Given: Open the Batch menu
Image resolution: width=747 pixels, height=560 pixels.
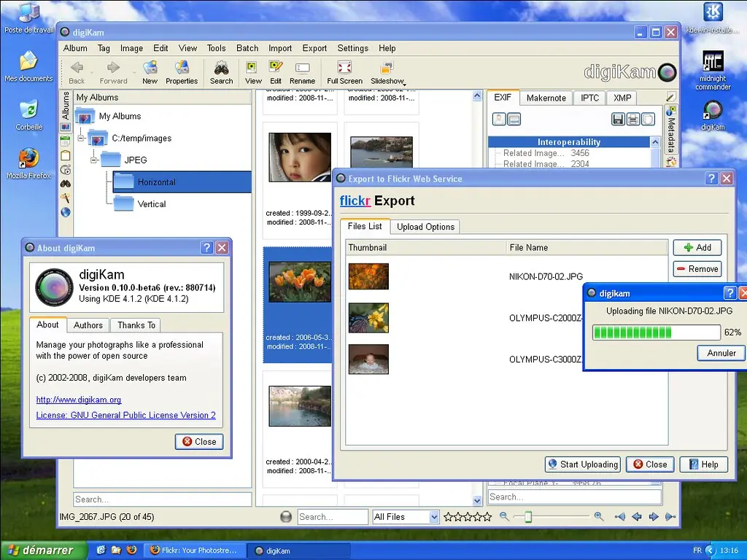Looking at the screenshot, I should 247,48.
